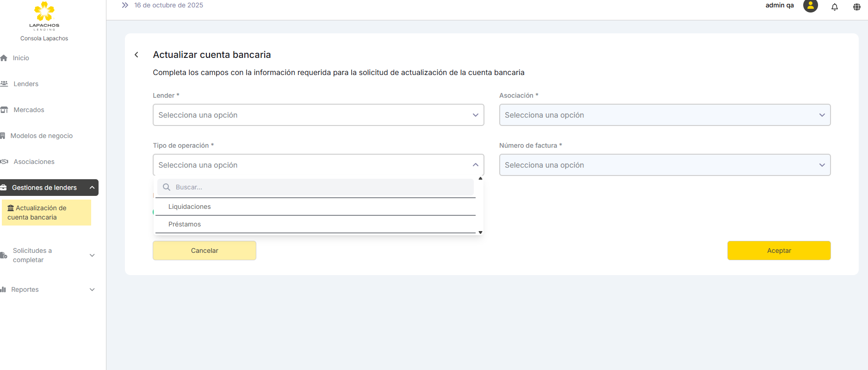Screen dimensions: 868x370
Task: Open the Número de factura dropdown
Action: [664, 165]
